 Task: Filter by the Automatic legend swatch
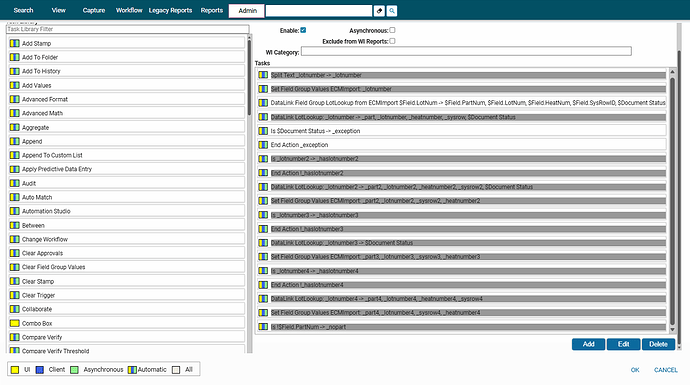click(132, 370)
